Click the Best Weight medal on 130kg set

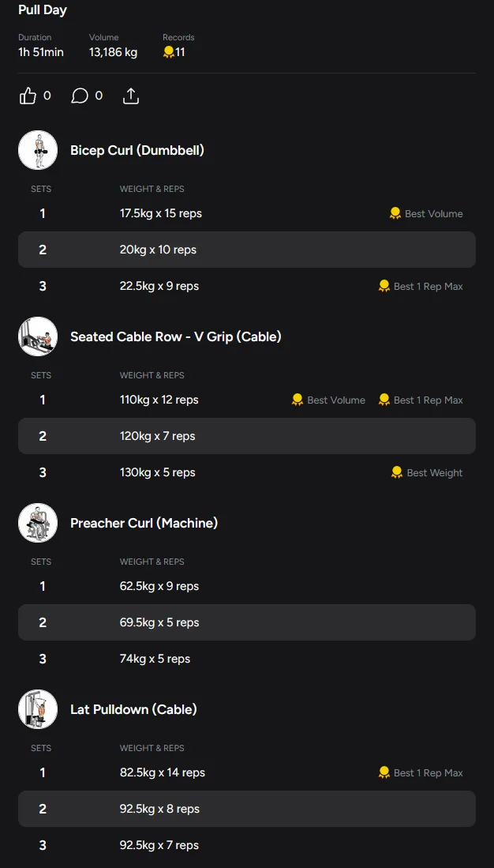[x=396, y=472]
